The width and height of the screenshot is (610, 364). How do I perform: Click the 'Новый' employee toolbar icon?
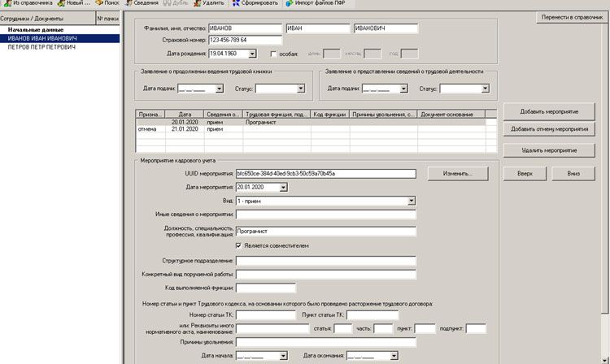pos(61,3)
